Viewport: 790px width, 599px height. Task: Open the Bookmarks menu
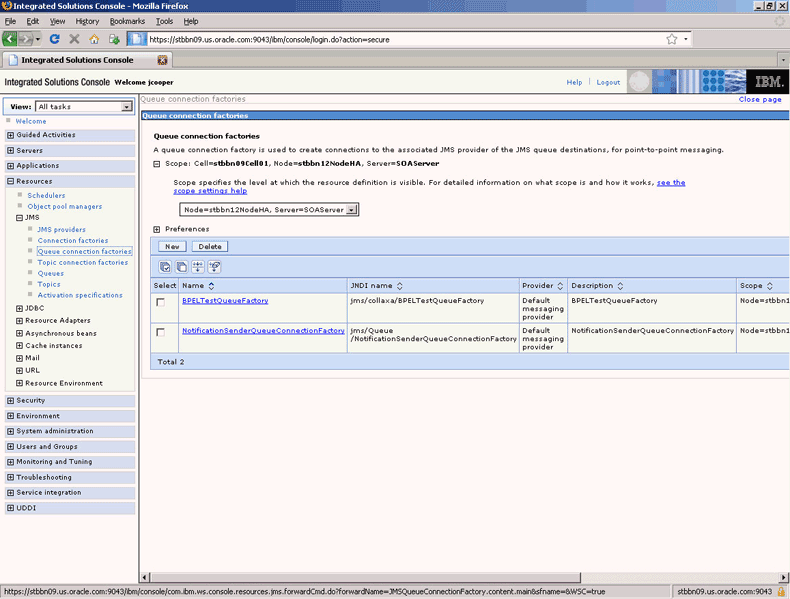coord(127,21)
